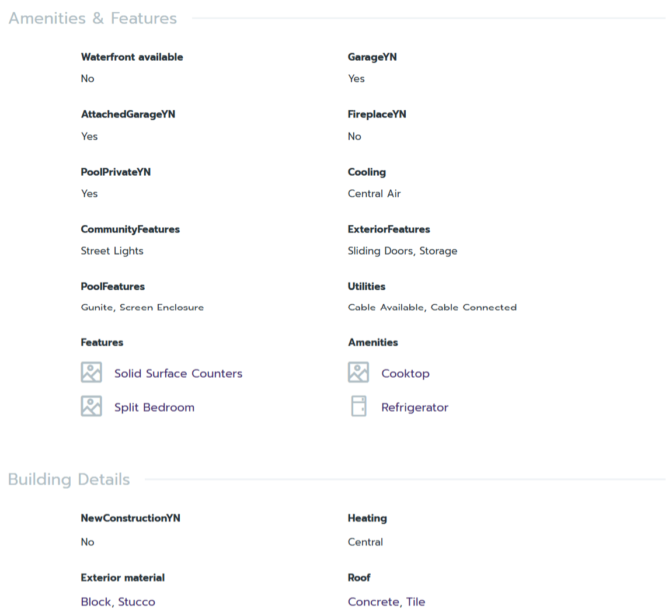Click the Block exterior material link
The image size is (672, 616).
coord(96,602)
